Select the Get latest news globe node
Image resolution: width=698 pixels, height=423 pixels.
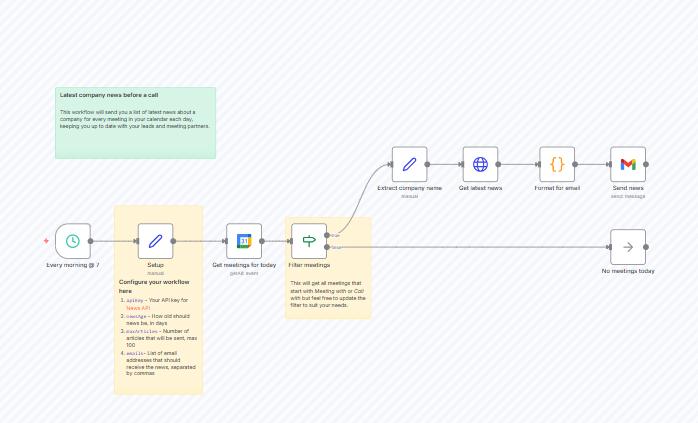click(480, 164)
